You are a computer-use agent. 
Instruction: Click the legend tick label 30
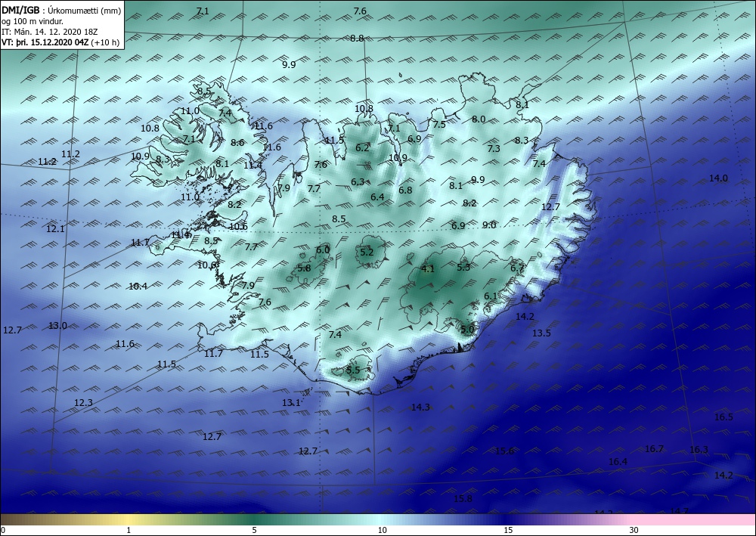click(x=634, y=530)
